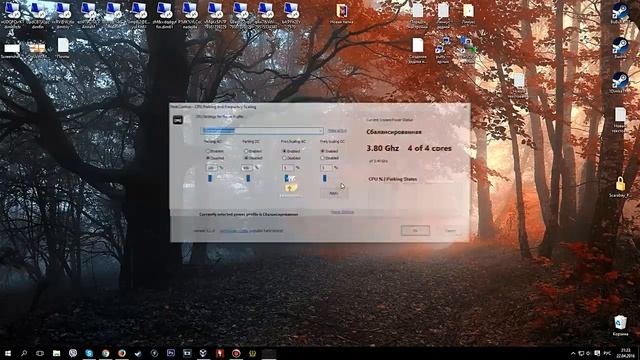Screen dimensions: 640x360
Task: Open the blue checkmark app in the taskbar
Action: point(138,353)
